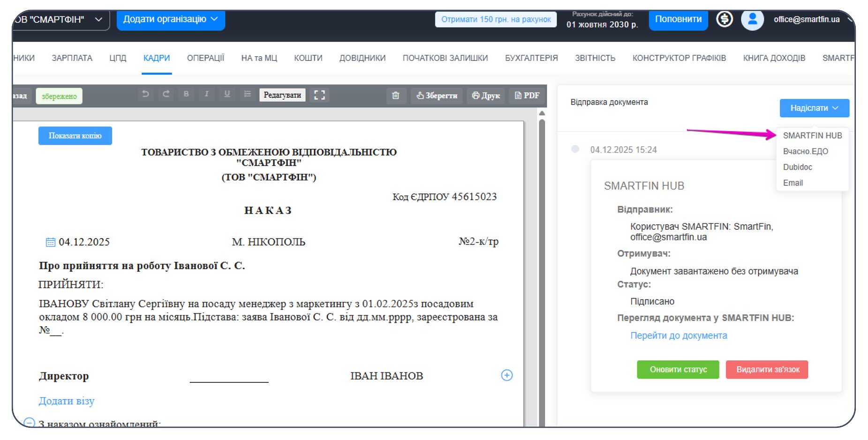The width and height of the screenshot is (868, 440).
Task: Toggle bold formatting in editor toolbar
Action: pos(186,94)
